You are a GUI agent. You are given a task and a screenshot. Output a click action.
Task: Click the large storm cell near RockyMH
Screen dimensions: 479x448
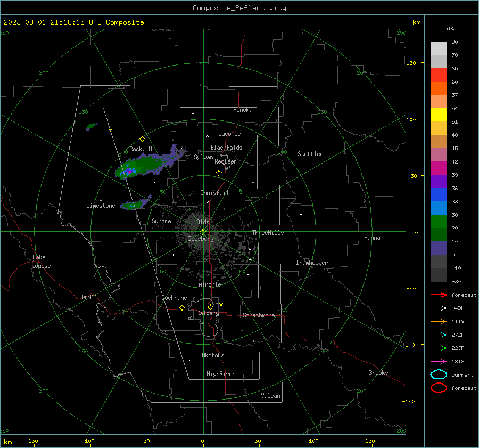(x=147, y=165)
